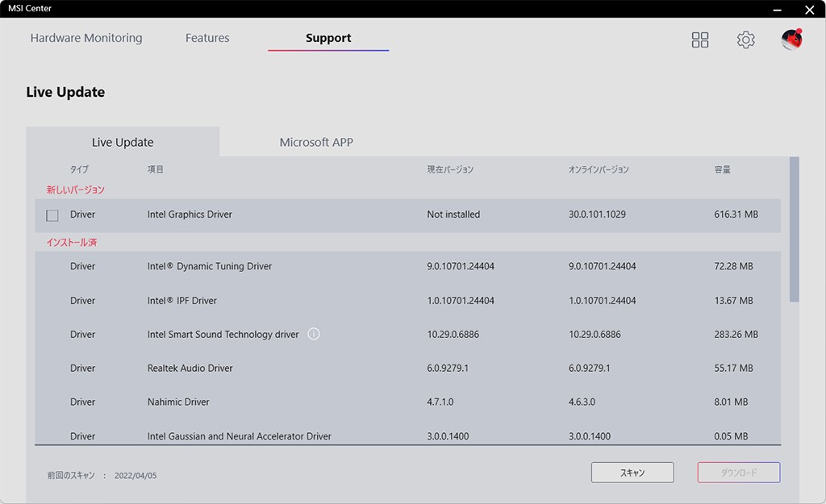Click the user profile avatar icon
The width and height of the screenshot is (826, 504).
[x=792, y=40]
